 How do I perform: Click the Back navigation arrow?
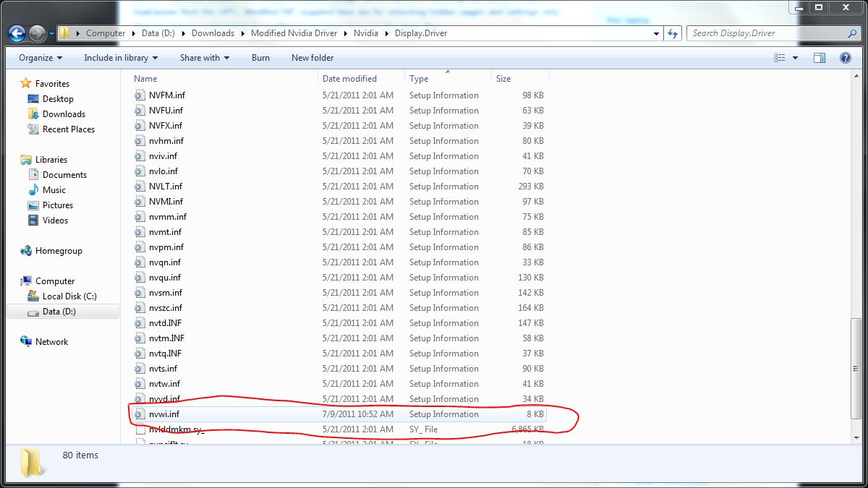pyautogui.click(x=17, y=33)
